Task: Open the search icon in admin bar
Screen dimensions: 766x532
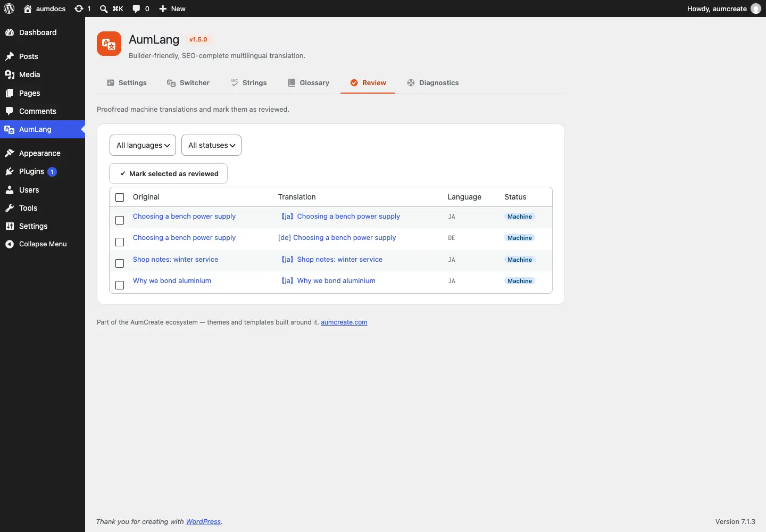Action: pos(104,9)
